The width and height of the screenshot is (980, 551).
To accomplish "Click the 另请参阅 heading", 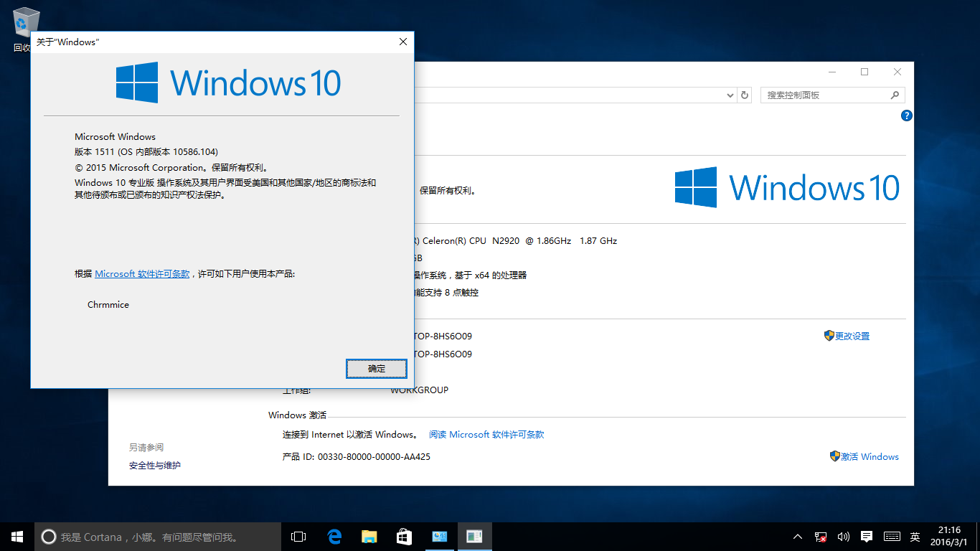I will (x=146, y=447).
